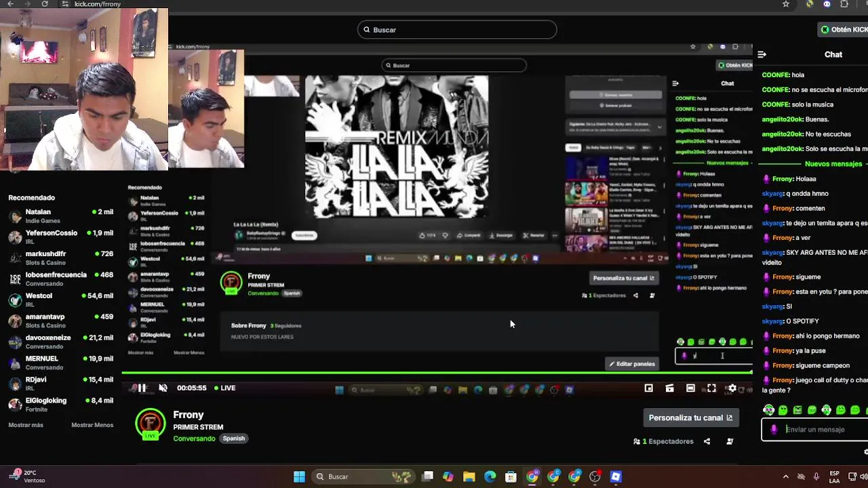Collapse the chat panel icon
Screen dimensions: 868x488
[762, 54]
